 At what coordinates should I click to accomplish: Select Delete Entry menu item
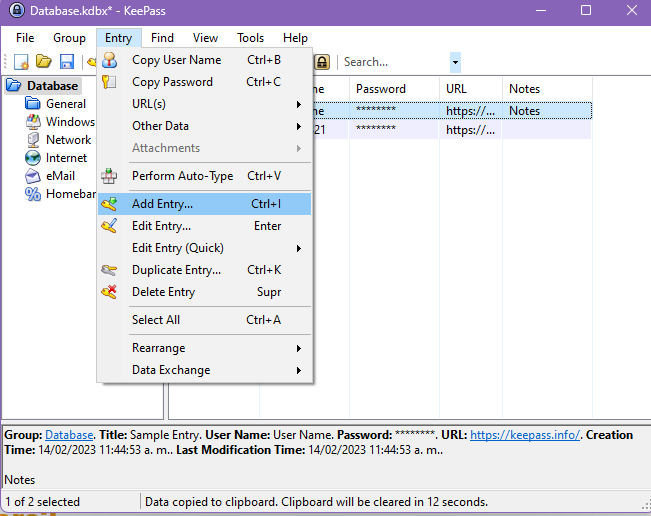205,292
